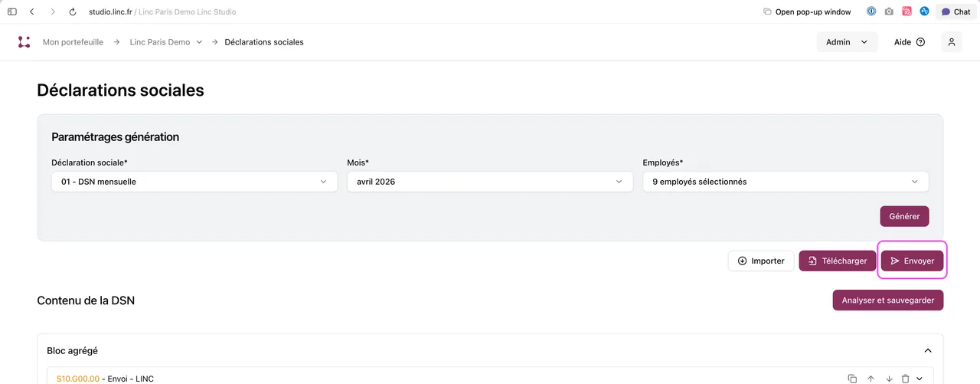Viewport: 980px width, 384px height.
Task: Click the Envoyer button
Action: point(912,261)
